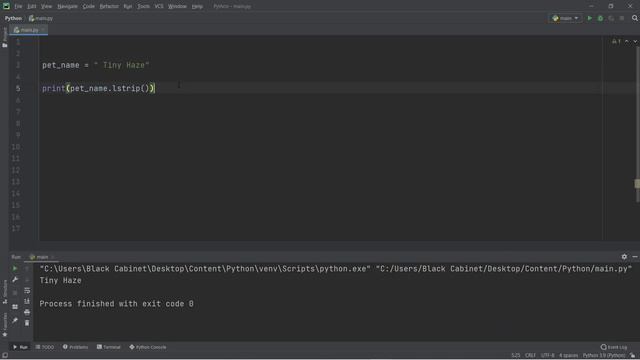The height and width of the screenshot is (360, 640).
Task: Open the Refactor menu
Action: pyautogui.click(x=109, y=7)
